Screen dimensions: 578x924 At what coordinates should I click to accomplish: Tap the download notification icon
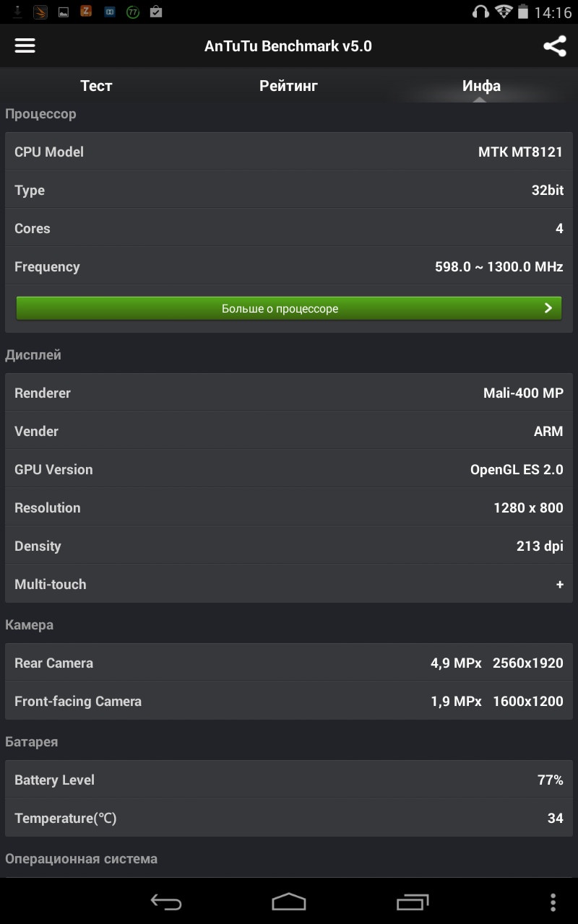click(18, 12)
